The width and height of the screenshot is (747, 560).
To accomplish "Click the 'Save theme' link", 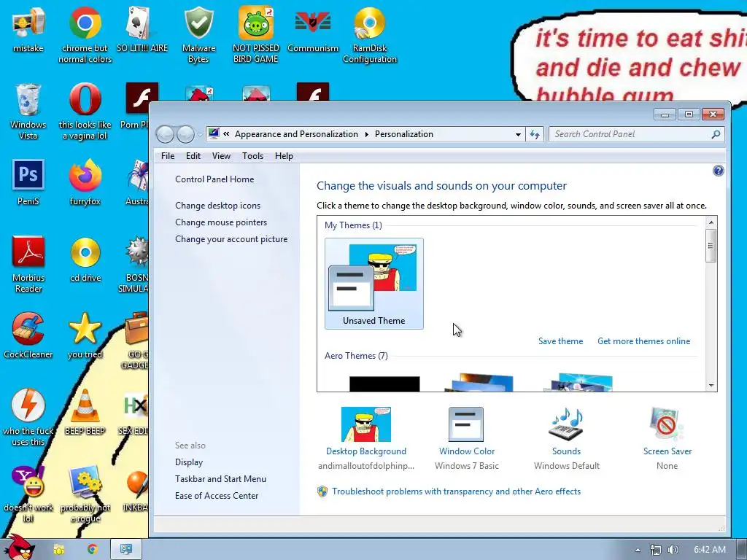I will pos(560,341).
